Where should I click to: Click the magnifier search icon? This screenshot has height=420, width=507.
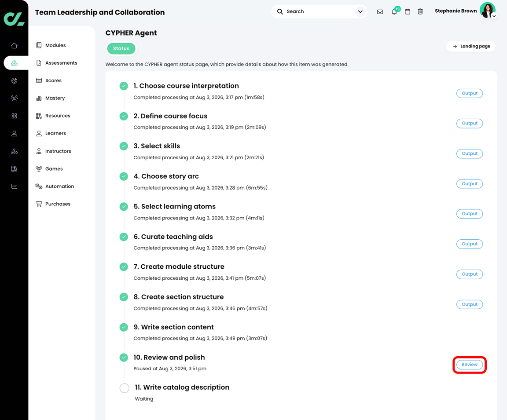(280, 11)
